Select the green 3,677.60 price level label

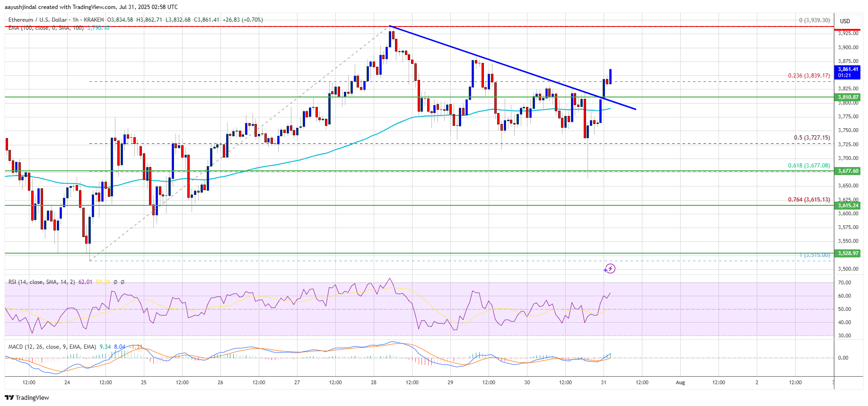coord(848,171)
